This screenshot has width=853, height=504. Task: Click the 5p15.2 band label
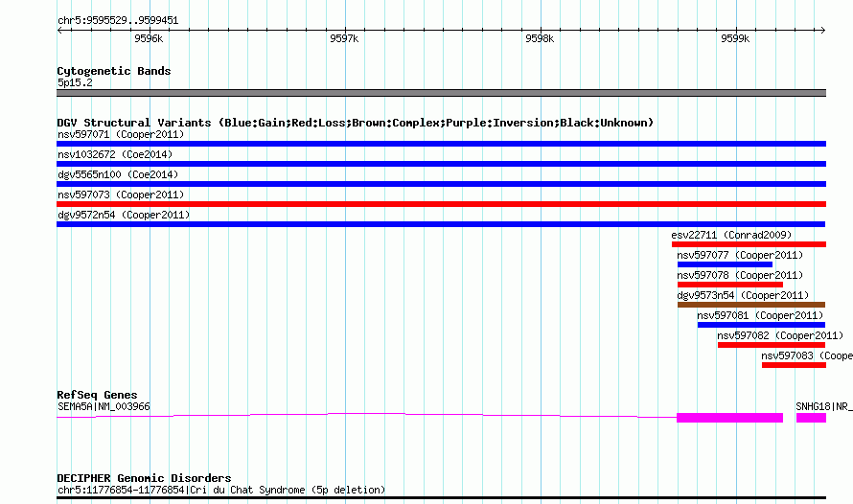pyautogui.click(x=75, y=82)
